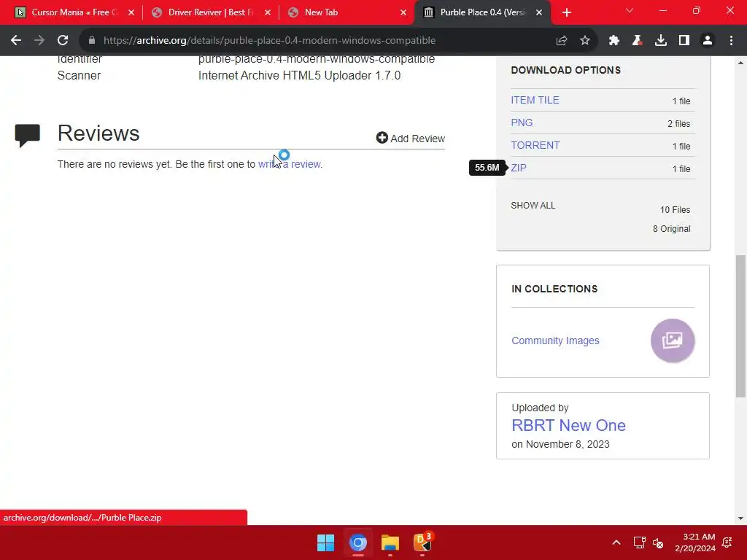Open the ITEM TILE download option
Image resolution: width=747 pixels, height=560 pixels.
click(535, 100)
